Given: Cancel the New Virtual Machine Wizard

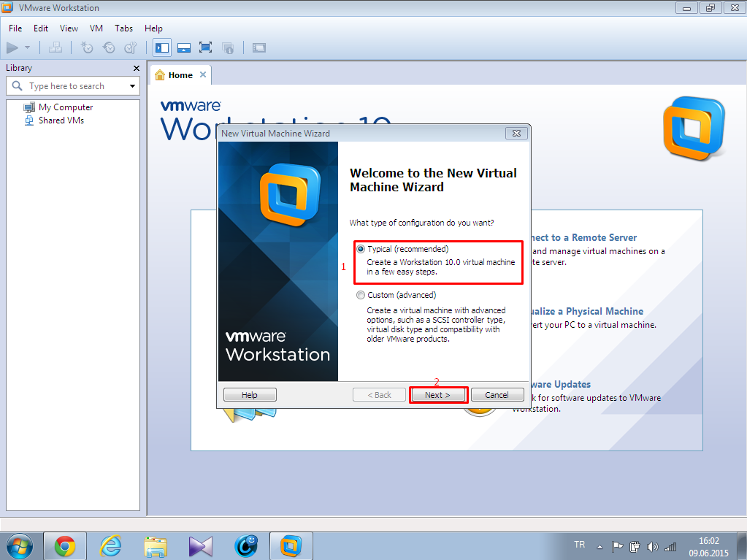Looking at the screenshot, I should (x=497, y=395).
